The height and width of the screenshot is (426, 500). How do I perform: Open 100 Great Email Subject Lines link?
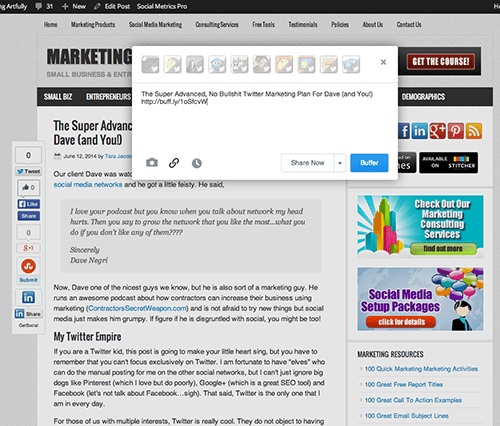[x=407, y=416]
